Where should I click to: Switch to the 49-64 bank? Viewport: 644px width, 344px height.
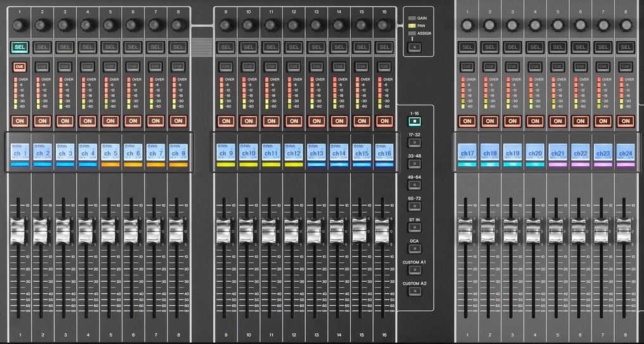click(x=414, y=185)
